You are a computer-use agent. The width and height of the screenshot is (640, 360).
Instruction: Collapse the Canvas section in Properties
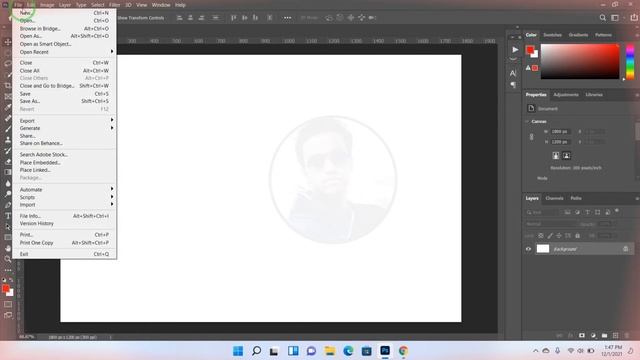tap(527, 121)
